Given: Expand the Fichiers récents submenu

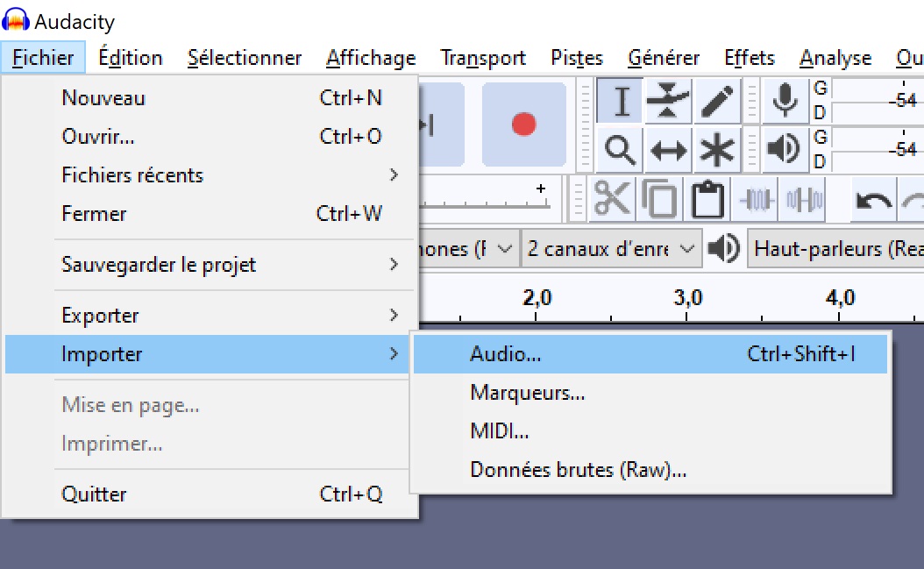Looking at the screenshot, I should 210,175.
